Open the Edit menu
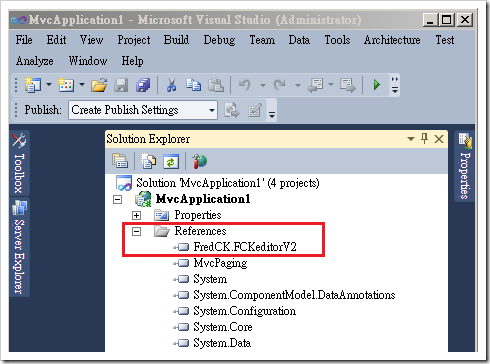Viewport: 490px width, 364px height. (56, 40)
